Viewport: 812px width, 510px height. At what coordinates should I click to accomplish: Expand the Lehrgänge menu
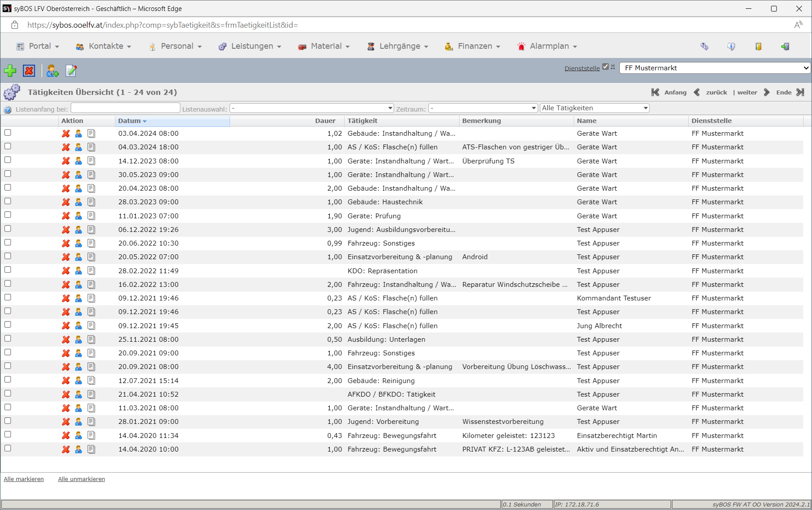398,46
